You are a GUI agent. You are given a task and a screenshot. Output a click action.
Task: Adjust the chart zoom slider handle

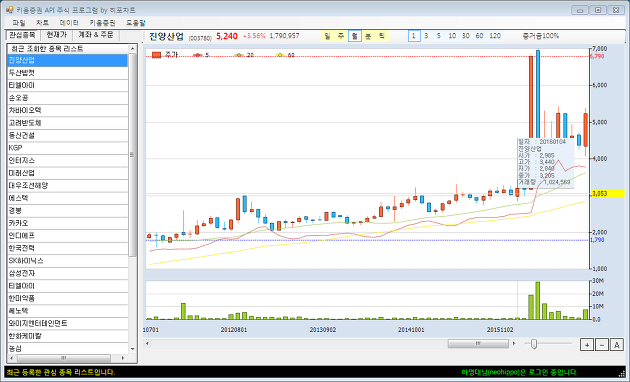pos(534,344)
